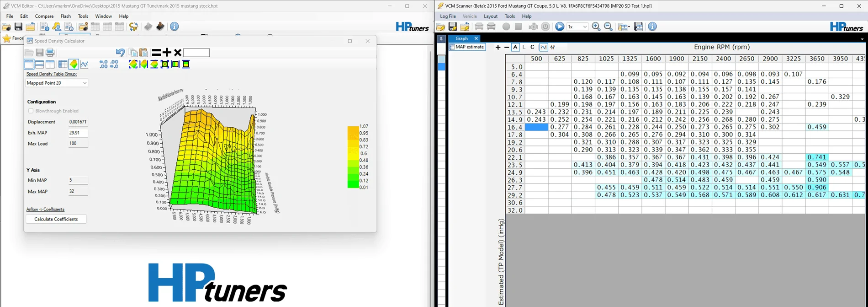Open the Flash menu in VCM Editor
The width and height of the screenshot is (868, 307).
66,16
